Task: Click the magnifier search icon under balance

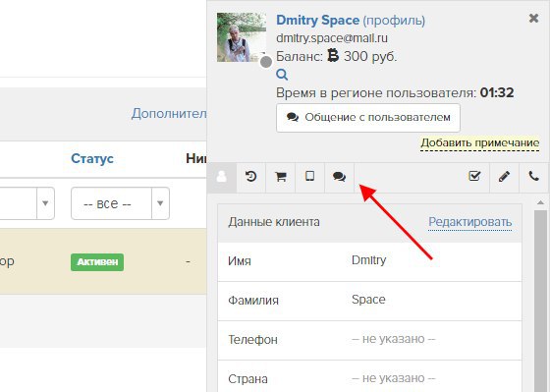Action: click(282, 75)
